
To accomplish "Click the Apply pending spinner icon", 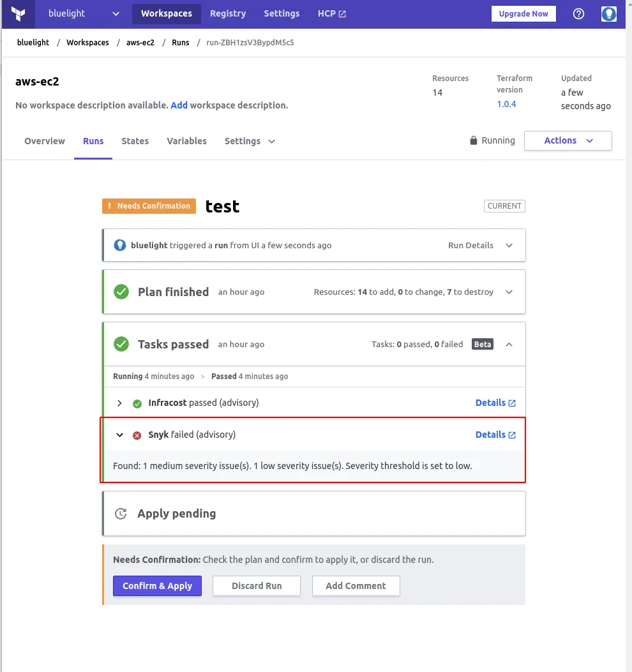I will point(121,513).
